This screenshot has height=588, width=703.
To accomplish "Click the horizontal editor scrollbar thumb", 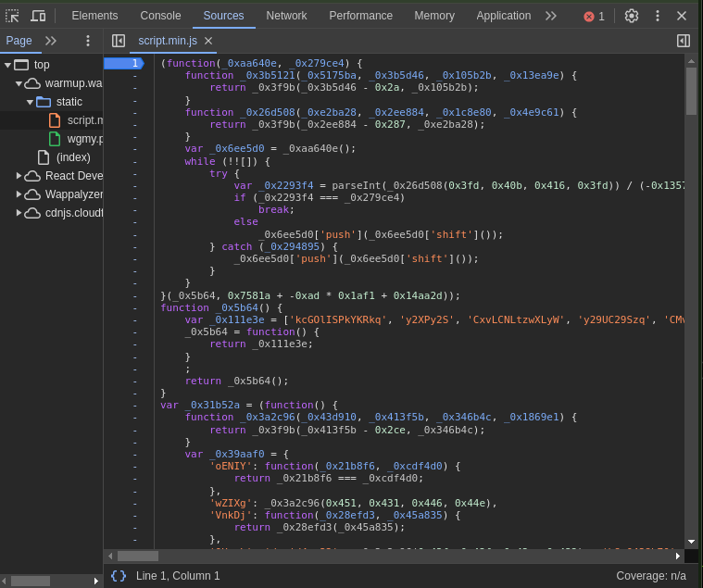I will click(x=138, y=557).
